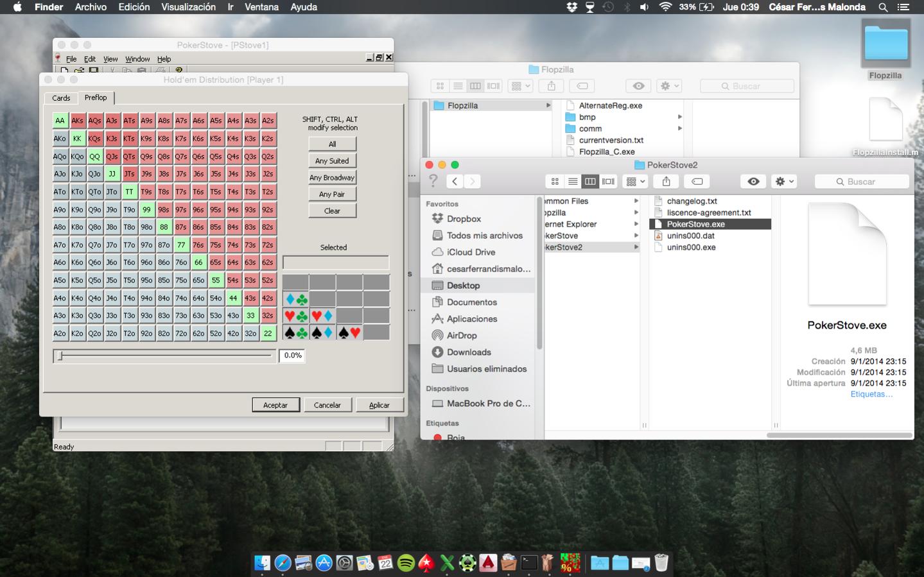Switch PokerStove2 window to icon view
The height and width of the screenshot is (577, 924).
pyautogui.click(x=555, y=182)
